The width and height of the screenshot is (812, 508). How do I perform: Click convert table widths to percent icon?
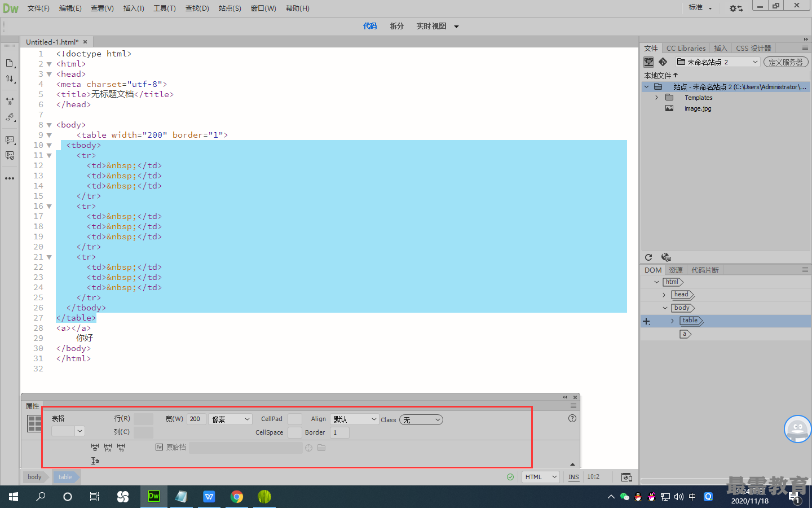pos(121,448)
